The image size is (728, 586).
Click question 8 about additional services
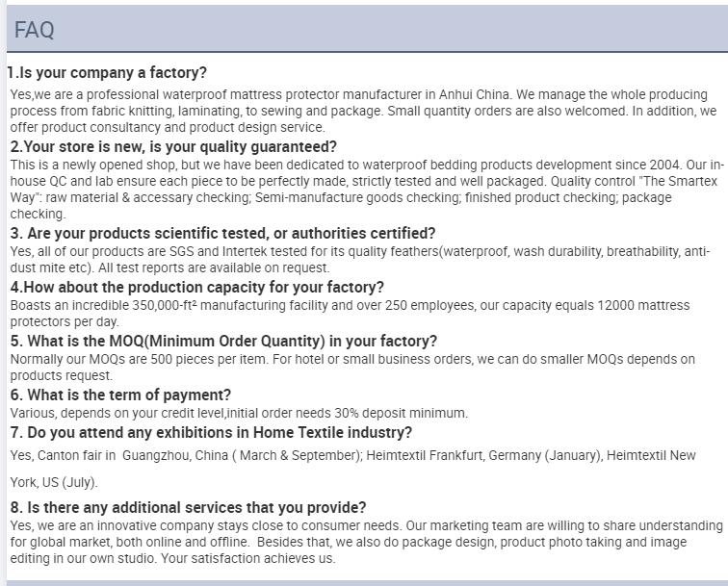(x=188, y=507)
